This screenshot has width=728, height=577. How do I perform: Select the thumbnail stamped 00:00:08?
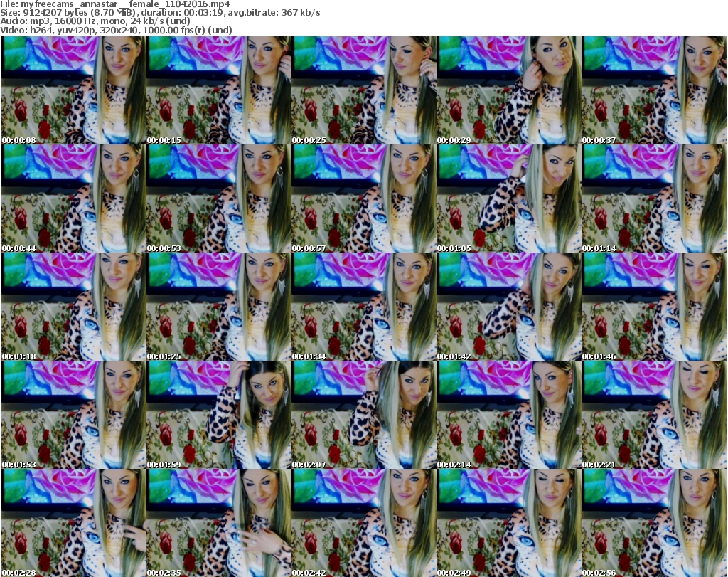pyautogui.click(x=73, y=90)
